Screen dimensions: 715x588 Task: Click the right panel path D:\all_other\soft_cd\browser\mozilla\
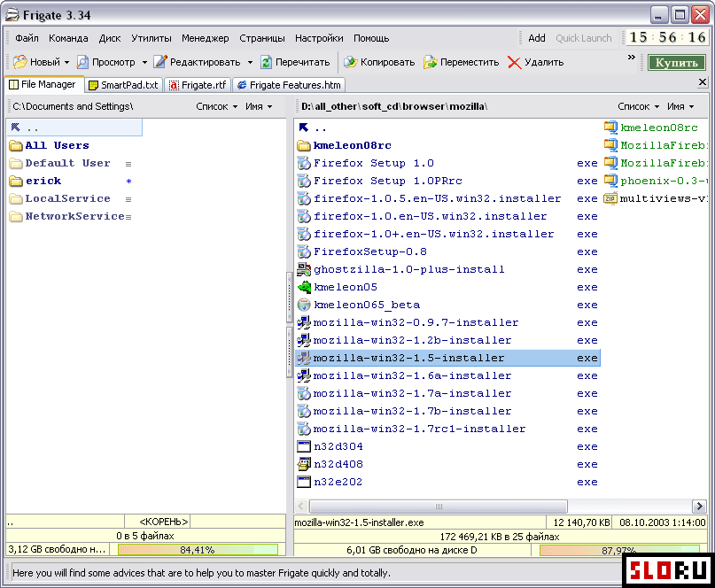[x=394, y=106]
